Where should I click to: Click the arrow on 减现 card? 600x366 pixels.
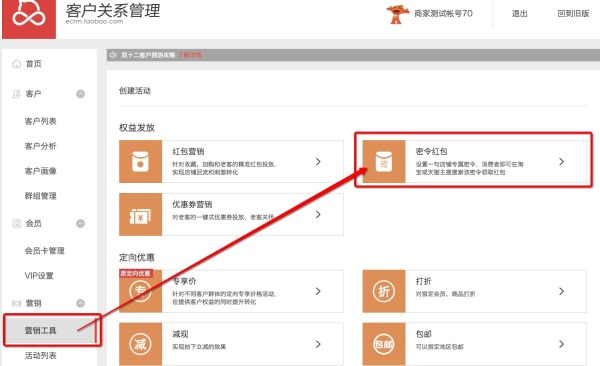point(318,344)
